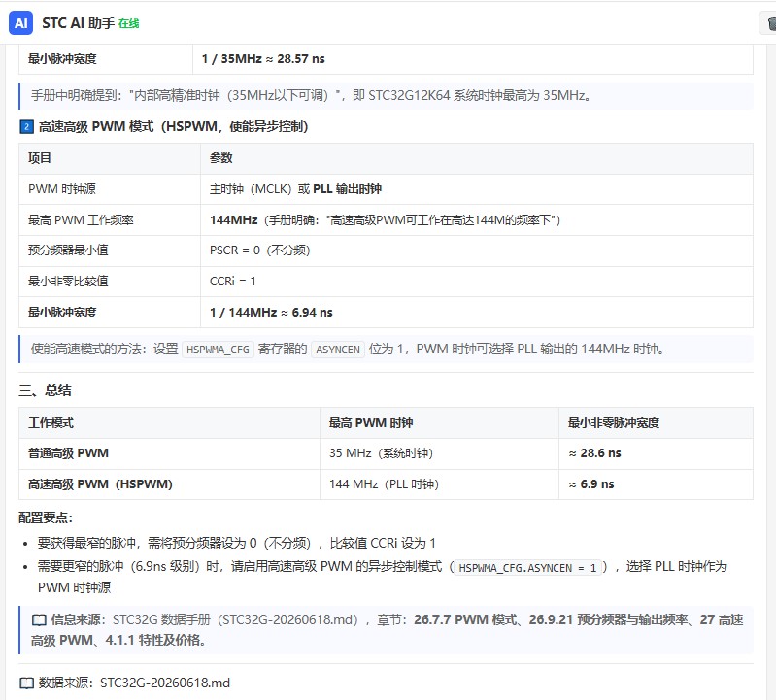Screen dimensions: 776x700
Task: Click the green 在线 status label
Action: pyautogui.click(x=128, y=23)
